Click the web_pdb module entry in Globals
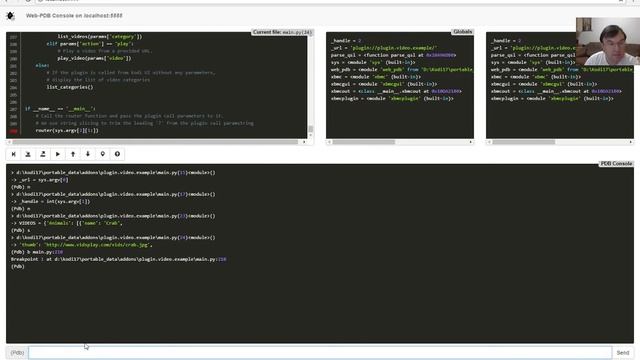 point(402,70)
